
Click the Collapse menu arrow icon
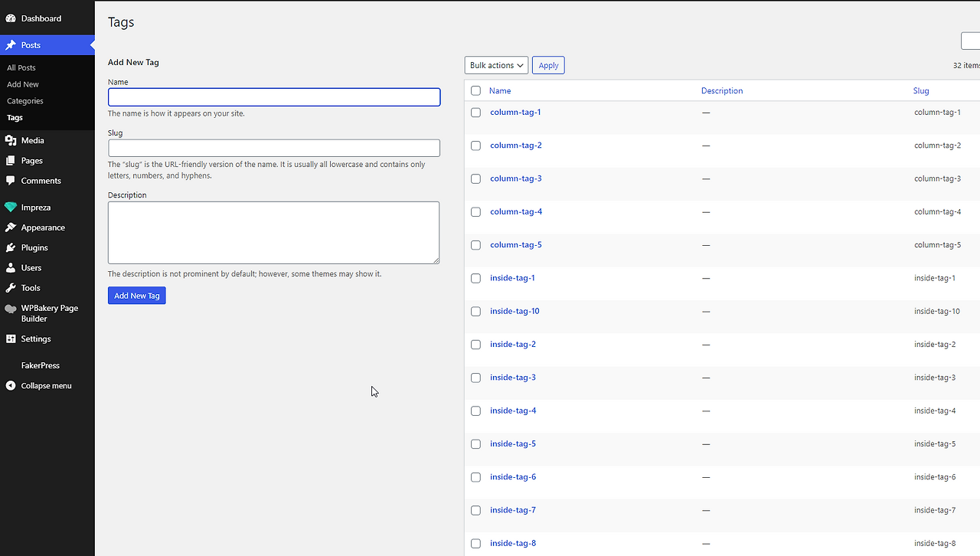click(11, 386)
